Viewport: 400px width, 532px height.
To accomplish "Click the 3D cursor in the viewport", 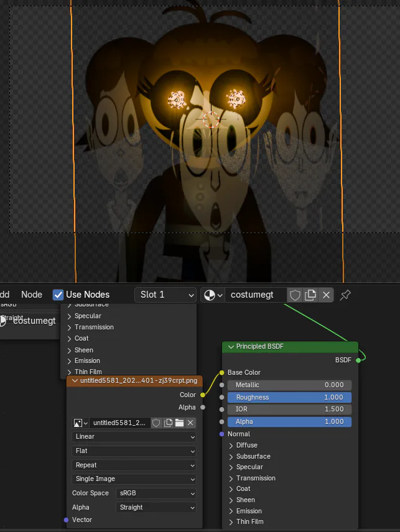I will coord(211,119).
